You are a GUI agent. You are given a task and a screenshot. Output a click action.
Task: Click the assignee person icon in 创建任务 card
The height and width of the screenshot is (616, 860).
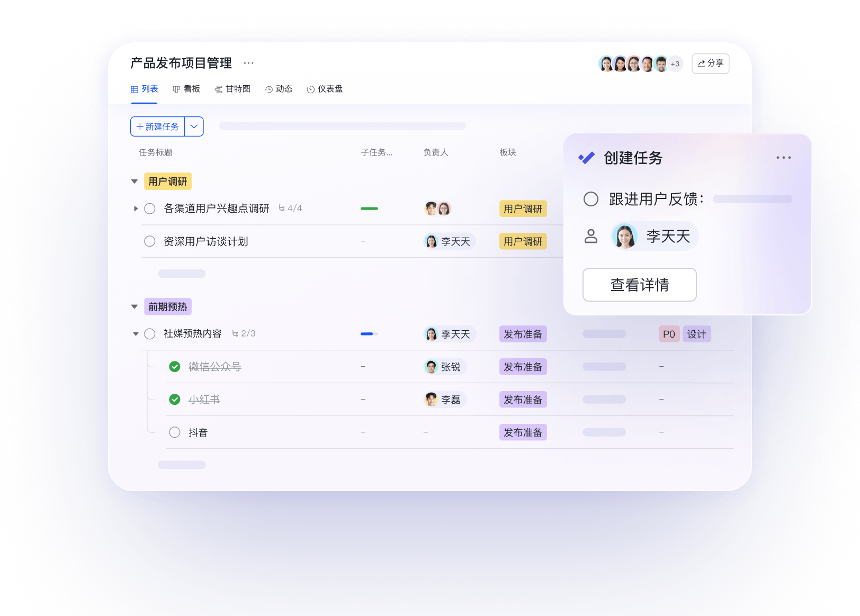pyautogui.click(x=591, y=236)
